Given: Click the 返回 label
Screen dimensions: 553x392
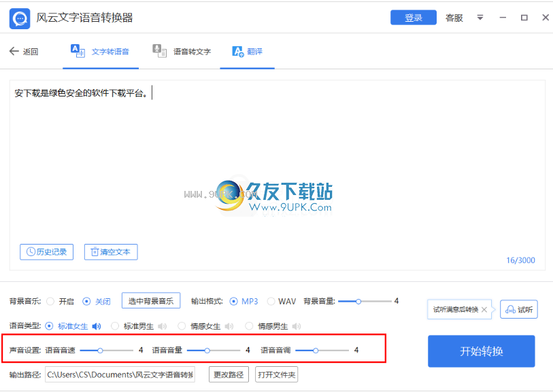Looking at the screenshot, I should pos(31,52).
